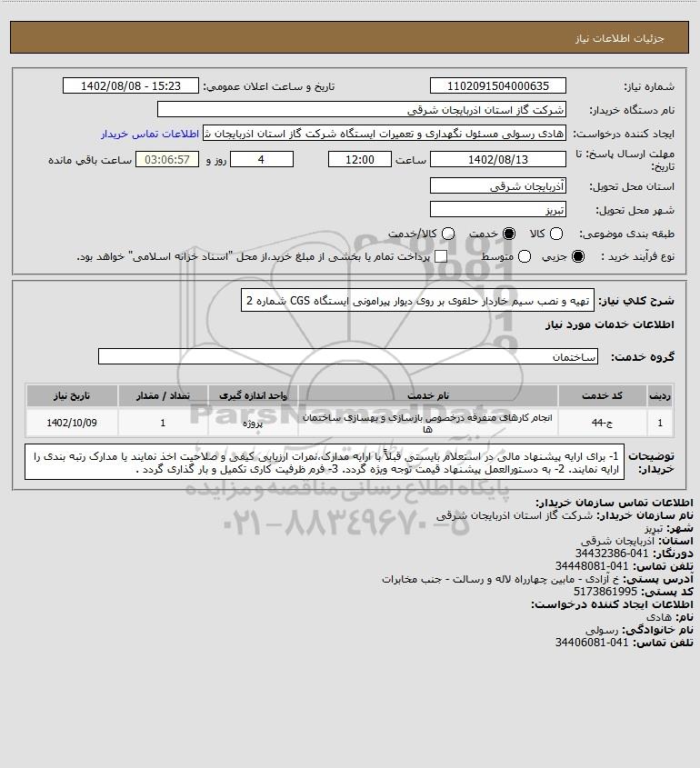
Task: Click the ردیف column header
Action: (660, 395)
